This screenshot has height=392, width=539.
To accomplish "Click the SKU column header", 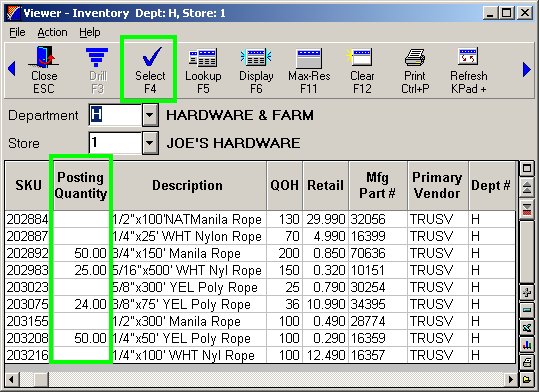I will (29, 185).
